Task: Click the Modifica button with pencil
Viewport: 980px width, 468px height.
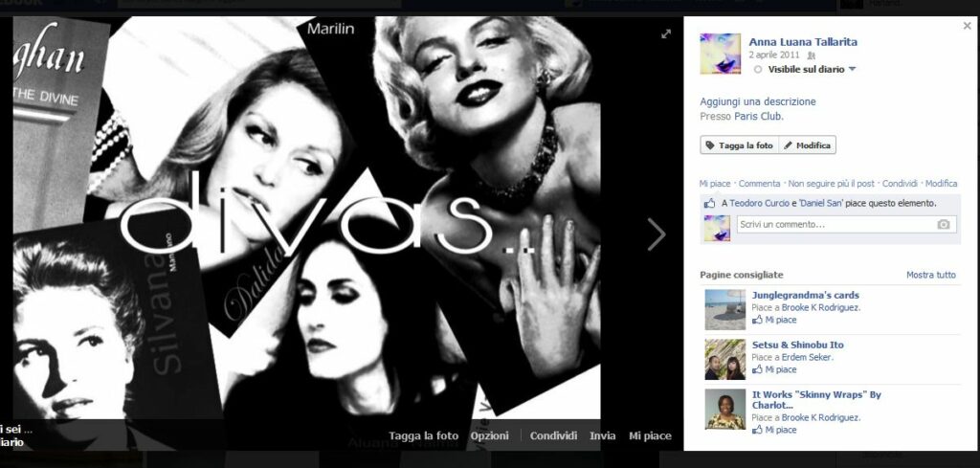Action: [808, 145]
